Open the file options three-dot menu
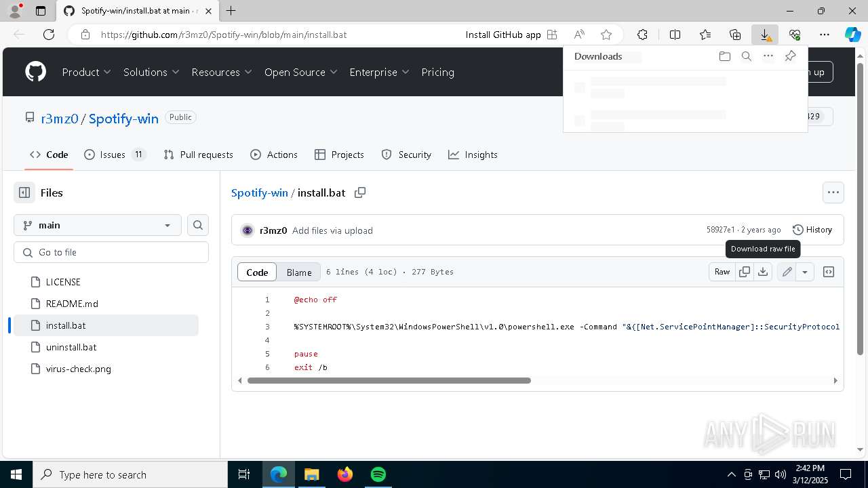 coord(833,192)
